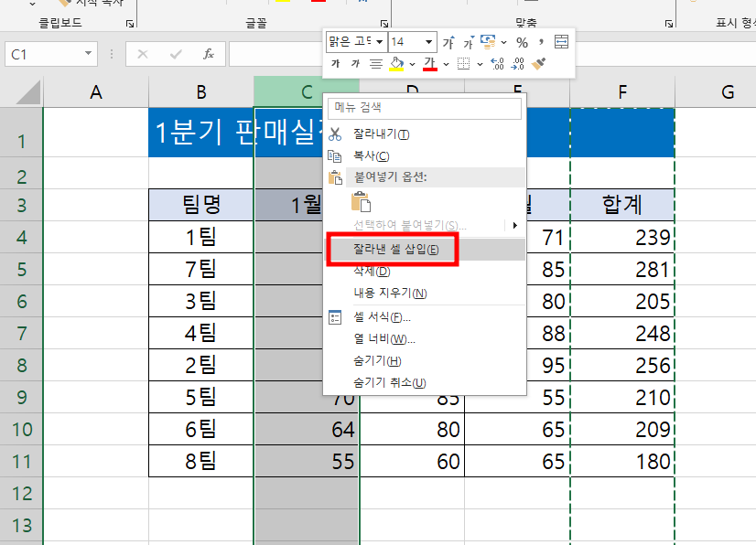This screenshot has width=756, height=545.
Task: Click cell with value 180
Action: tap(622, 461)
